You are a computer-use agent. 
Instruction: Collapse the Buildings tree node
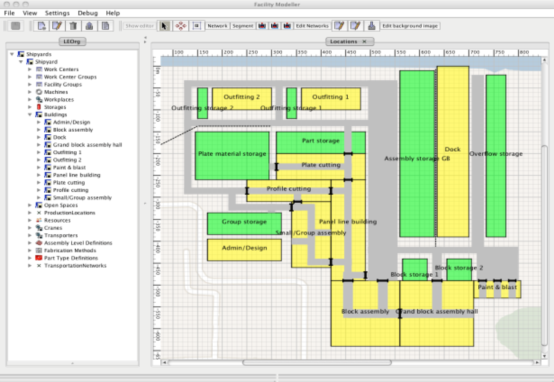point(30,114)
